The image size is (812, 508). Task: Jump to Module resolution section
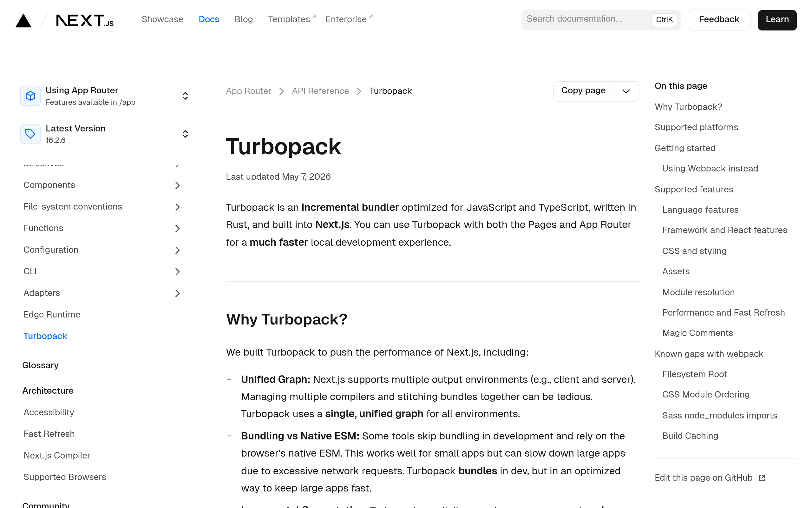pyautogui.click(x=698, y=292)
